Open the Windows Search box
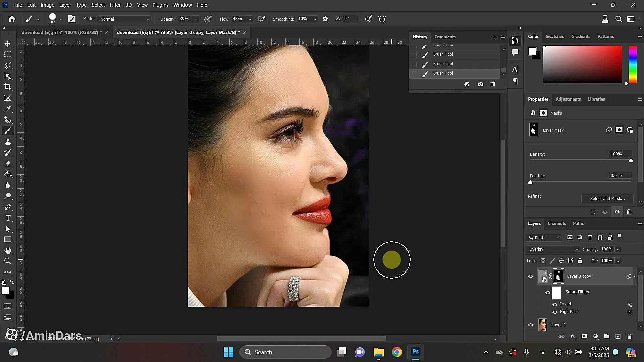This screenshot has width=644, height=362. [285, 352]
